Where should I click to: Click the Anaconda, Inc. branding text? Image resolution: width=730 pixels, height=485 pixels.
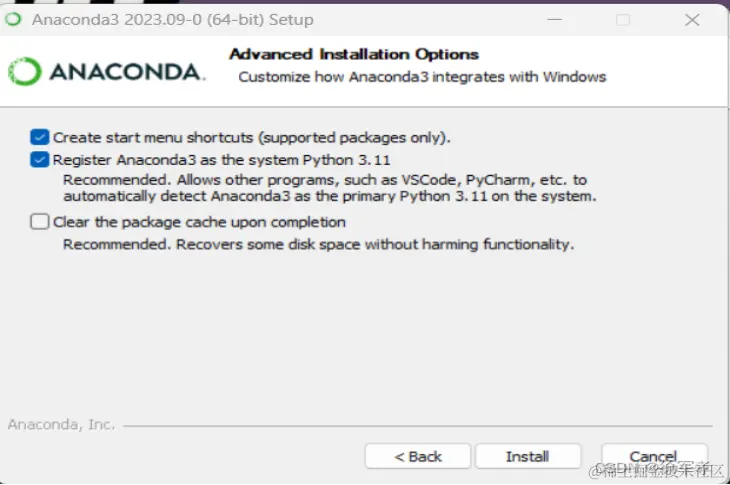[x=61, y=424]
